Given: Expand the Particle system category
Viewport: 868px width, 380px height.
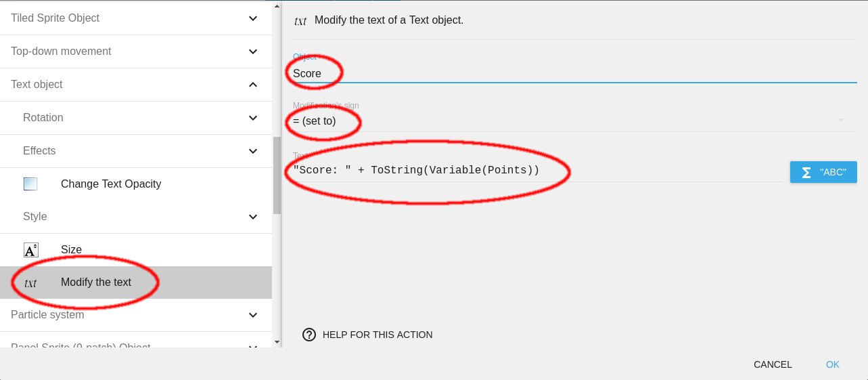Looking at the screenshot, I should (252, 315).
